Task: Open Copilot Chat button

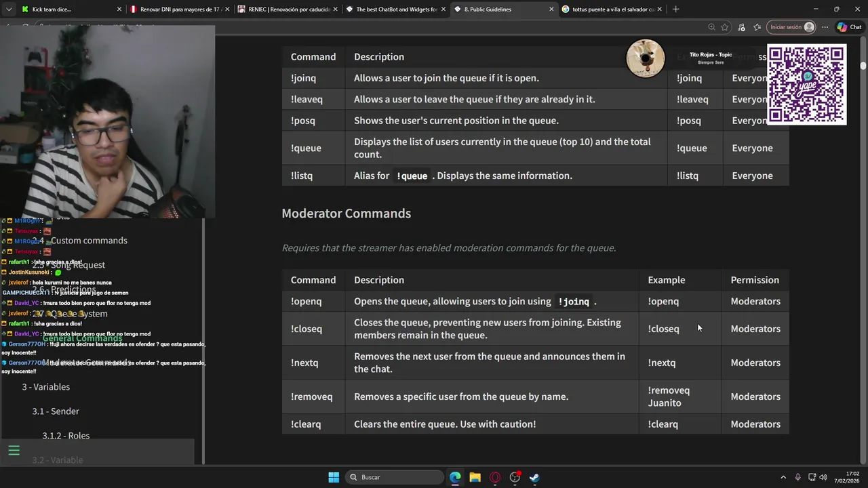Action: pos(850,27)
